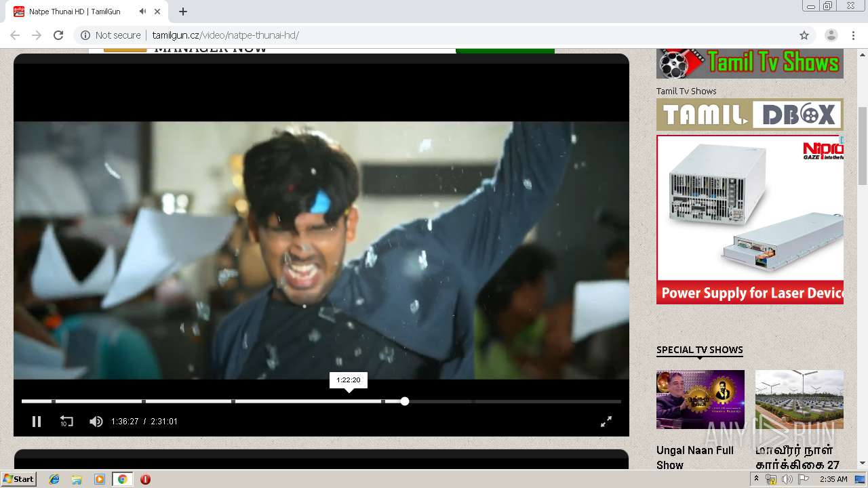Launch Internet Explorer from taskbar
The height and width of the screenshot is (488, 868).
[x=54, y=479]
